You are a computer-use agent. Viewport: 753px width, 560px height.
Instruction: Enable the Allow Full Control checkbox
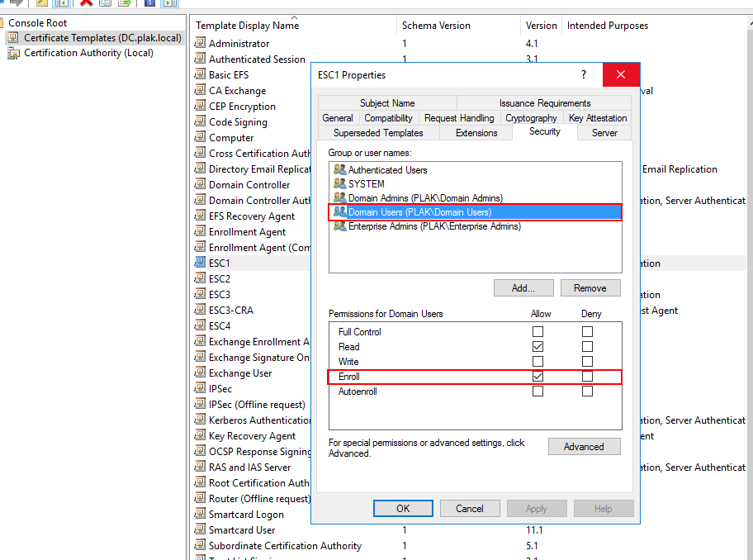pos(538,332)
